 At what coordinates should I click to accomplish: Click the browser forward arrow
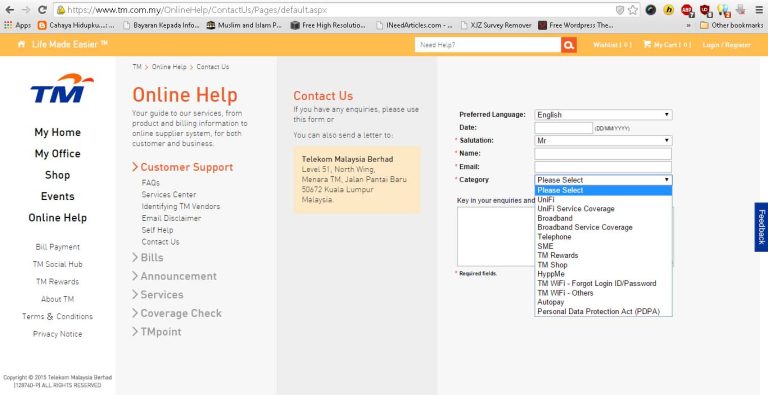click(25, 10)
